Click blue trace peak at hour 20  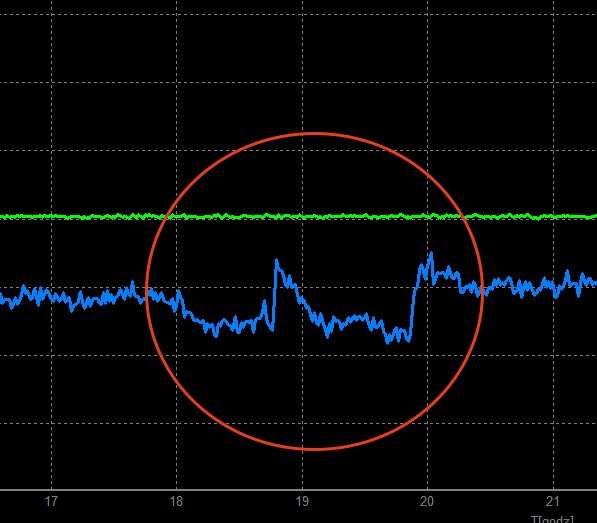click(x=431, y=254)
